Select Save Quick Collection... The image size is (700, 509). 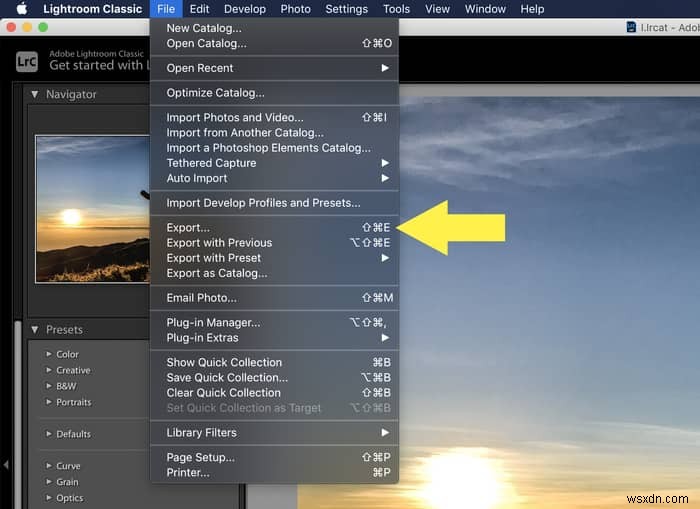point(274,377)
